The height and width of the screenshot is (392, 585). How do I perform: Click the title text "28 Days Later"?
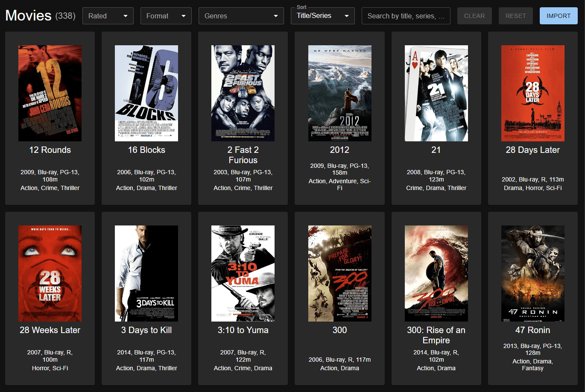[x=532, y=150]
